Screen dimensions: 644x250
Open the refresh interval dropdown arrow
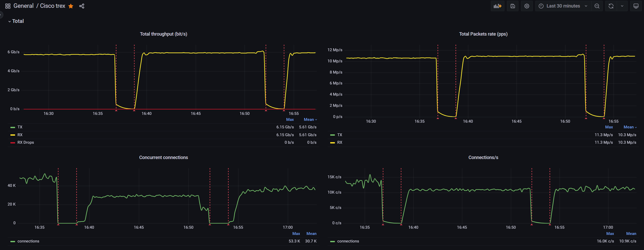622,6
